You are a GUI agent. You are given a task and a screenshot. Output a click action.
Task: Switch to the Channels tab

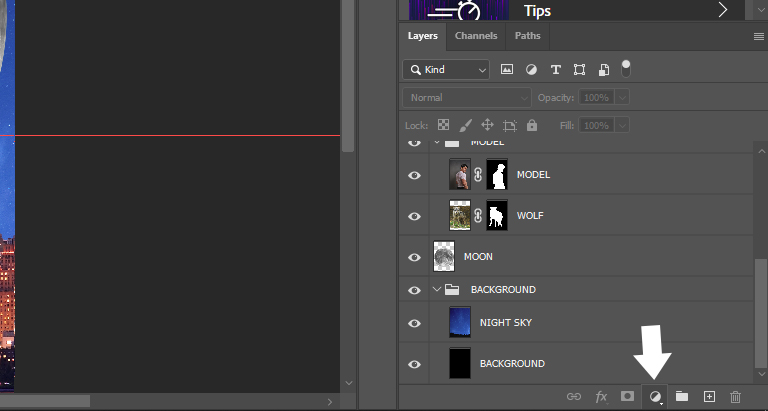(476, 36)
